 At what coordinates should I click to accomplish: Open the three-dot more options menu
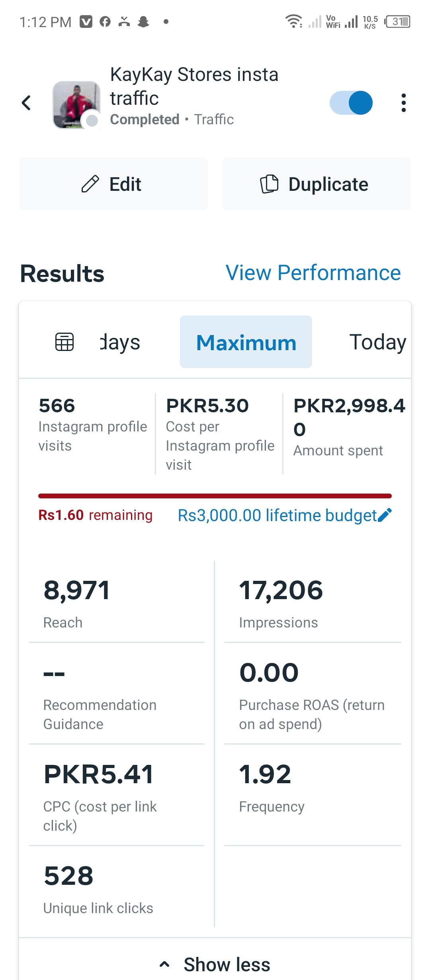pos(403,103)
